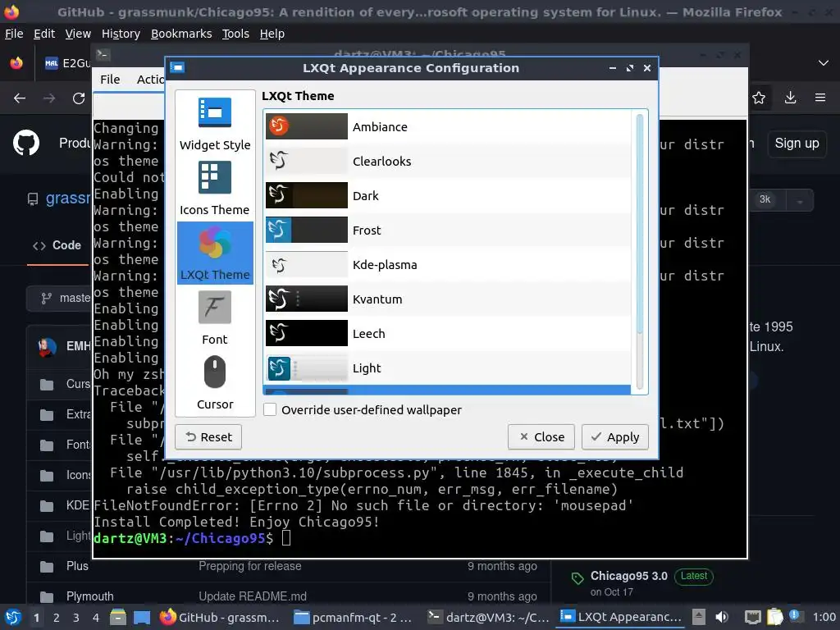The height and width of the screenshot is (630, 840).
Task: Open the Cursor settings section
Action: [x=215, y=382]
